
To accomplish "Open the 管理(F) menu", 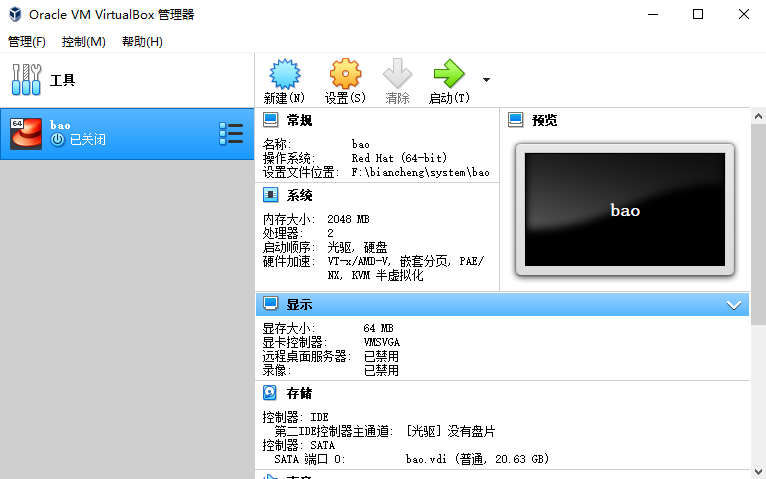I will point(27,42).
